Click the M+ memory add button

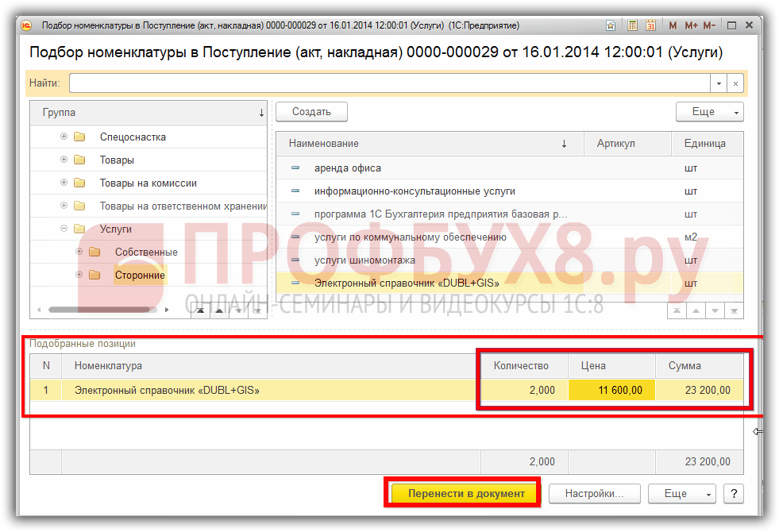(690, 25)
